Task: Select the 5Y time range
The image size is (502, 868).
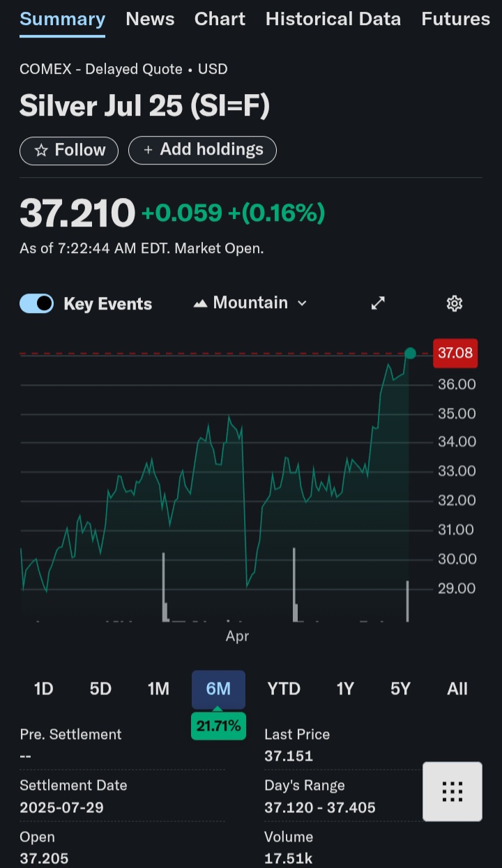Action: pos(400,689)
